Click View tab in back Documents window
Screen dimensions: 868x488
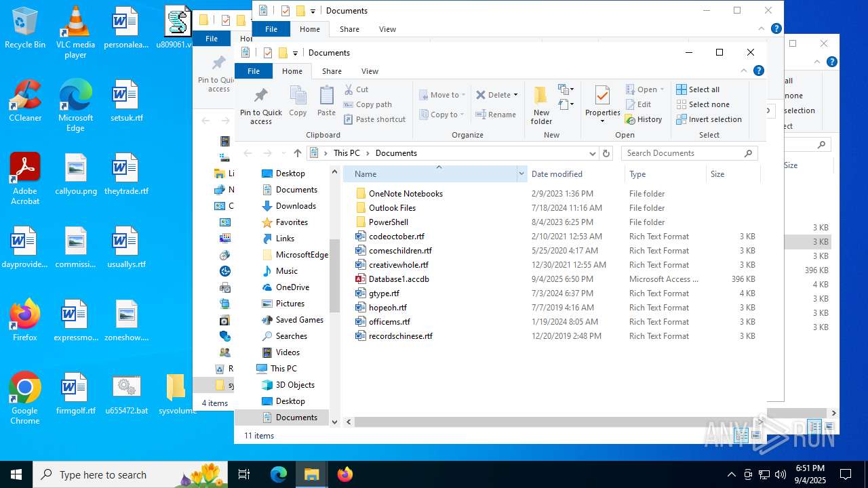point(387,29)
